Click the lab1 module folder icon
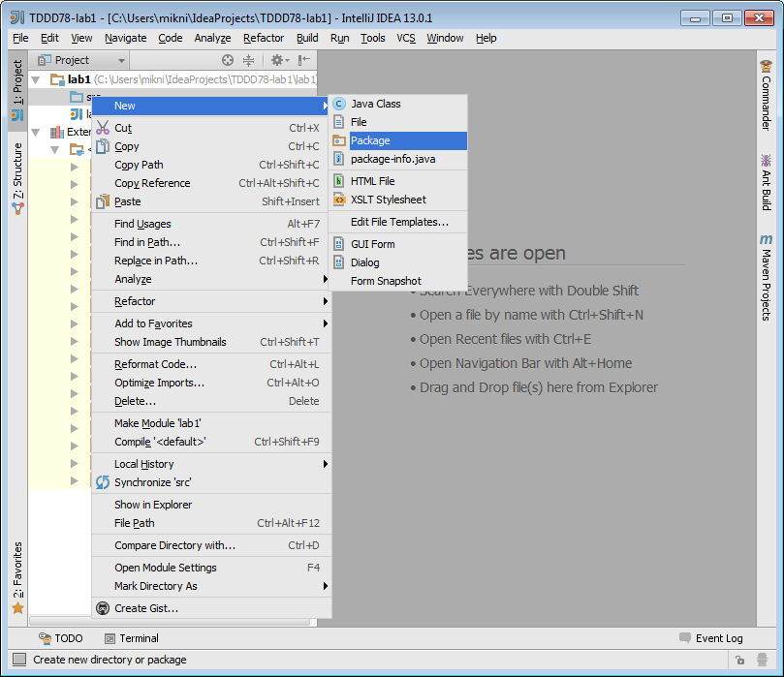Viewport: 784px width, 677px height. pos(57,79)
